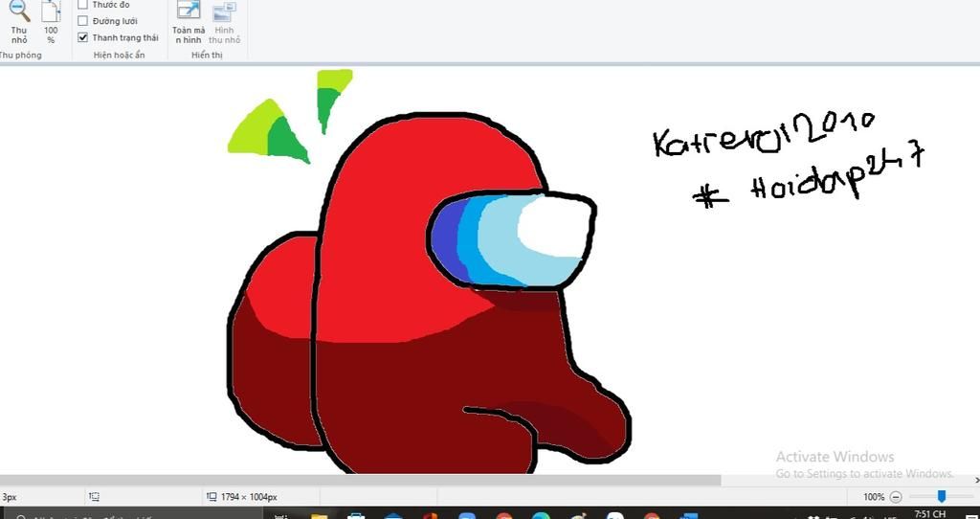The width and height of the screenshot is (980, 519).
Task: Open Toàn màn hình full screen view
Action: tap(189, 22)
